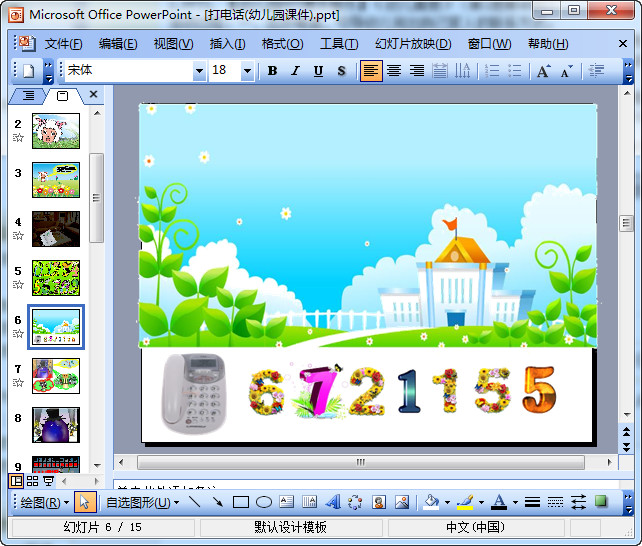642x546 pixels.
Task: Switch to the Outline tab
Action: [28, 96]
